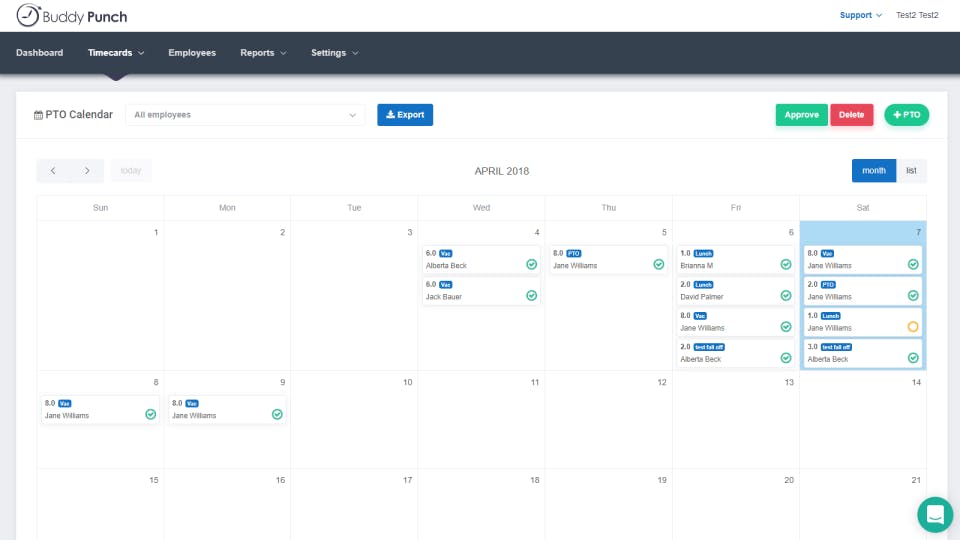The image size is (960, 540).
Task: Open the Dashboard page
Action: [x=40, y=53]
